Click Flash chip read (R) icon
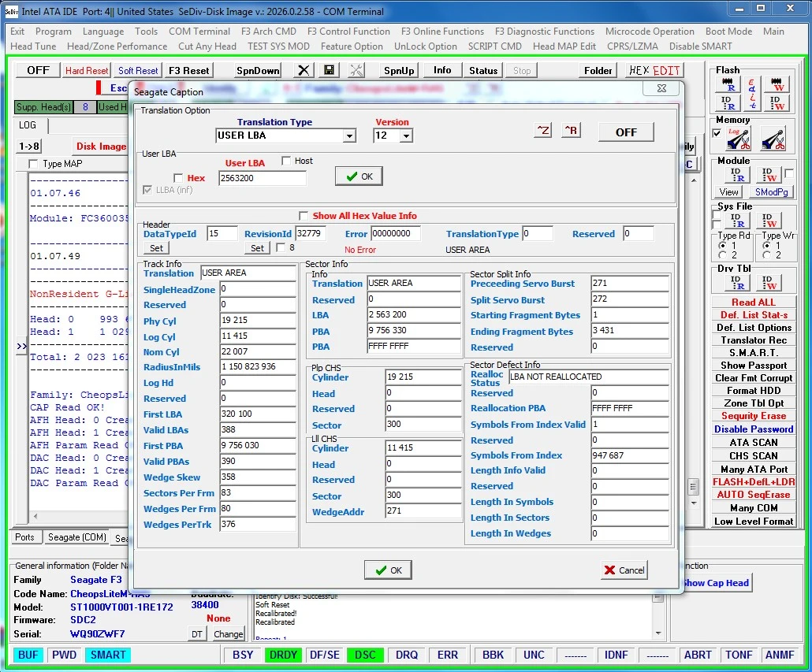The width and height of the screenshot is (812, 672). pos(728,84)
